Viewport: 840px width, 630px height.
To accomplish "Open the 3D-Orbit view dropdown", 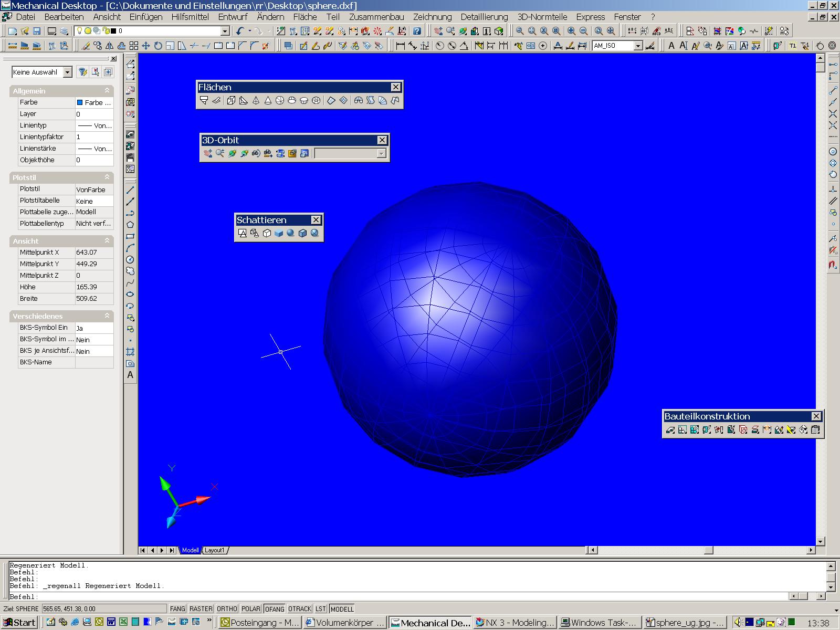I will pyautogui.click(x=382, y=153).
